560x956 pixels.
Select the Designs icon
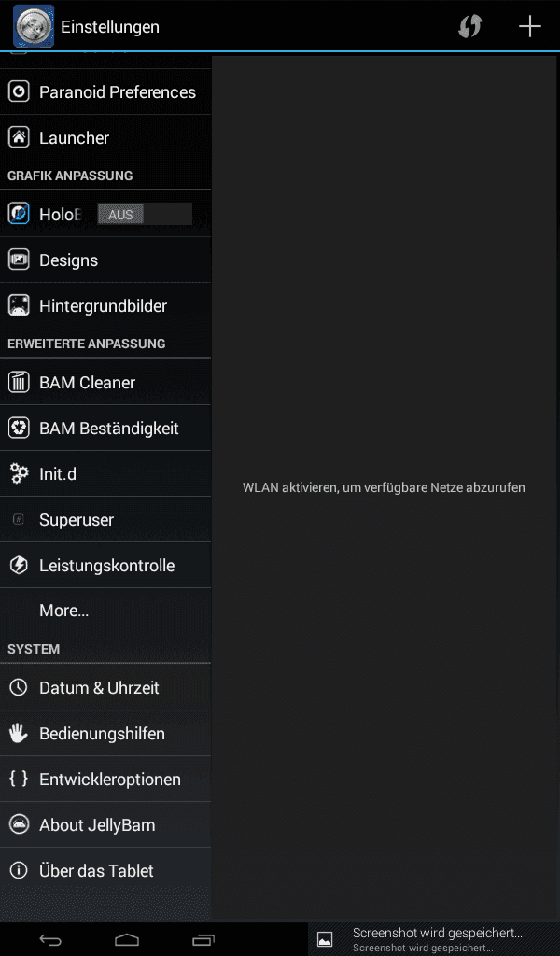19,260
